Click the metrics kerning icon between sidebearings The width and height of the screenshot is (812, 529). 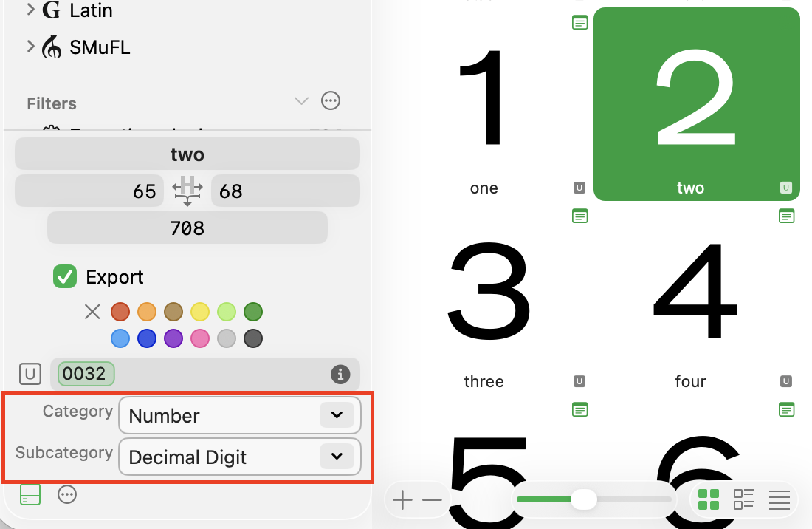[187, 191]
